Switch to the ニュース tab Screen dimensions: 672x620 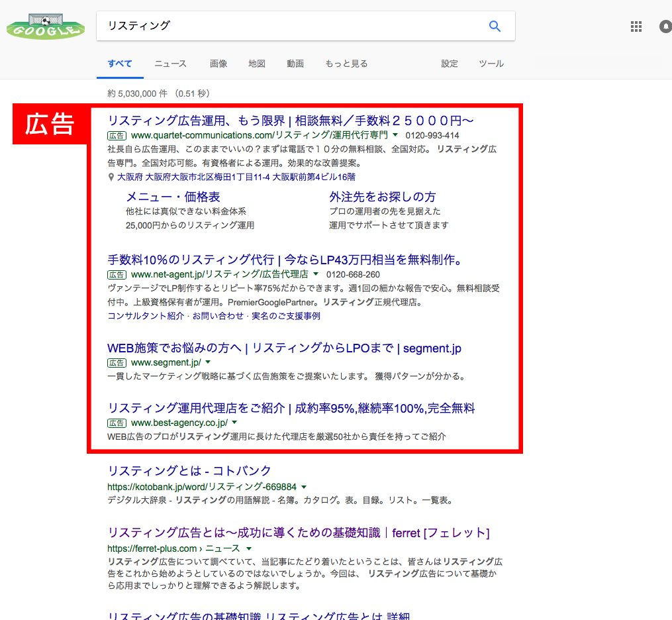(170, 64)
